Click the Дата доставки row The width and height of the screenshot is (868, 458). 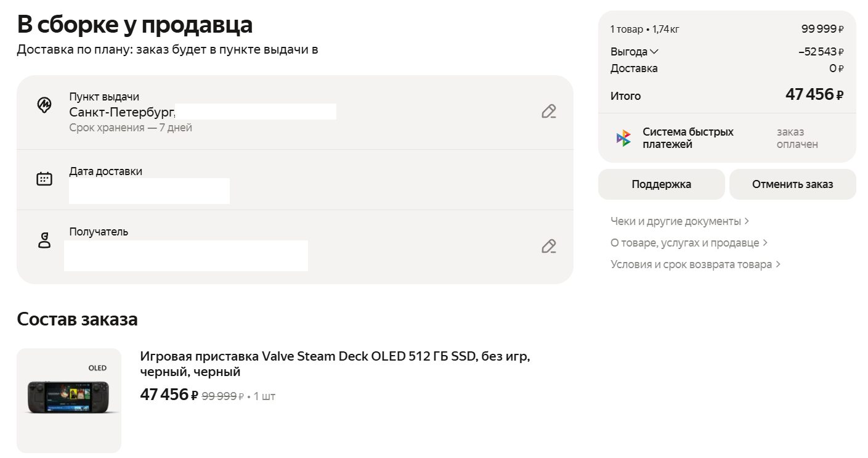point(295,179)
